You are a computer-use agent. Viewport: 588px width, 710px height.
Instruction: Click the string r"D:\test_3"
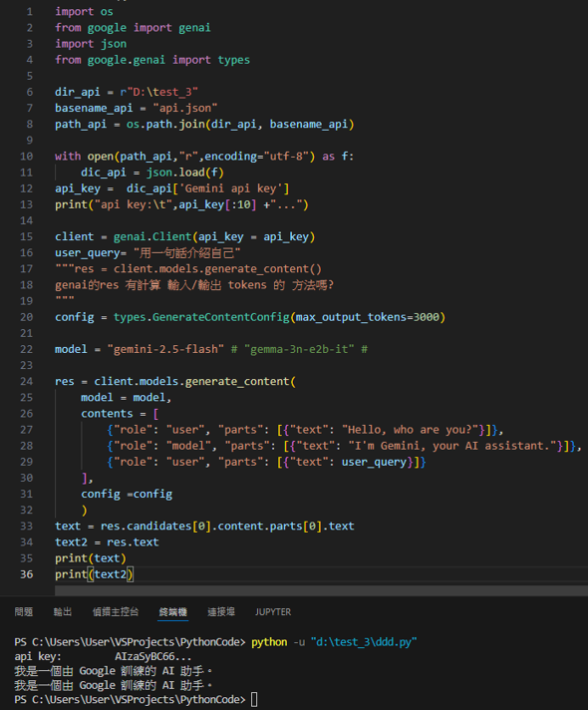click(x=158, y=92)
